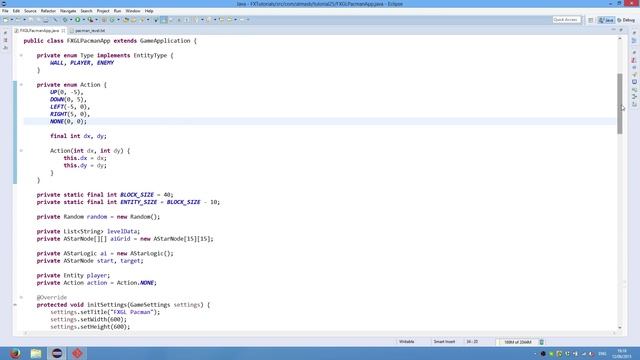
Task: Open the Run button dropdown arrow
Action: [84, 20]
